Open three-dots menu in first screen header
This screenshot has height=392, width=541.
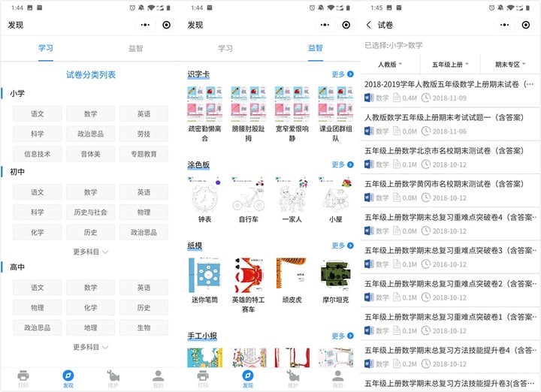point(145,25)
